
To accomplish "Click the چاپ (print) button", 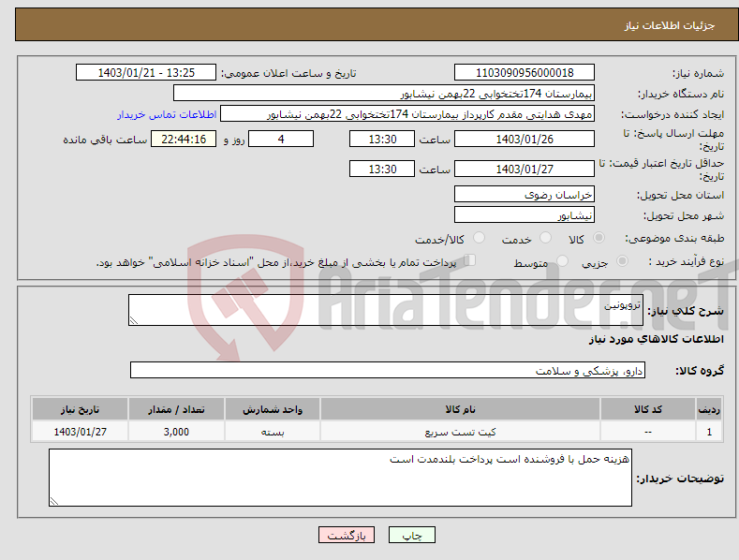I will coord(411,535).
